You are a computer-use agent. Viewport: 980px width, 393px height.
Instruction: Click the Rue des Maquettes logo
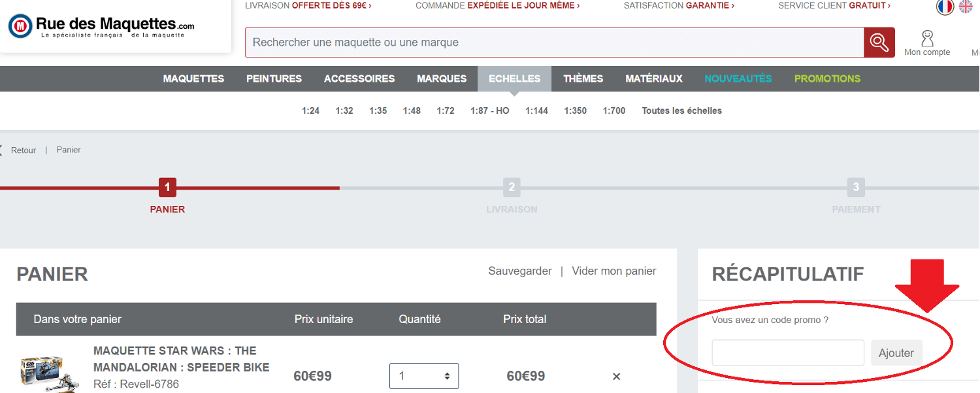(101, 27)
